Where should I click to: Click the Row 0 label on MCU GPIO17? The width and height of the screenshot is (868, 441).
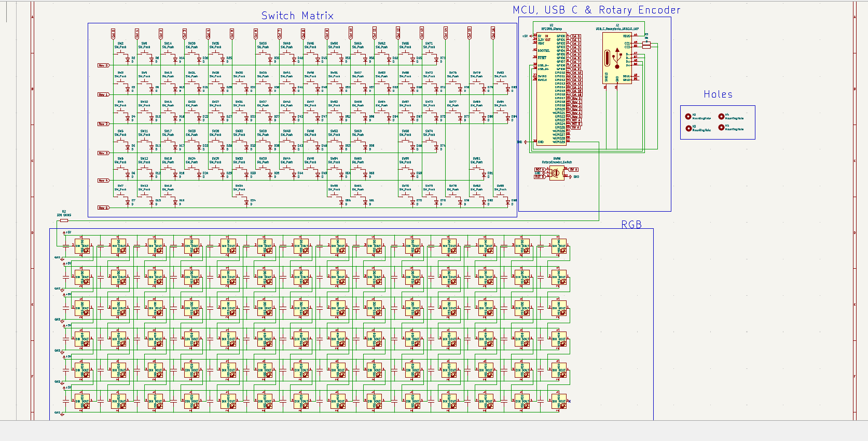576,98
